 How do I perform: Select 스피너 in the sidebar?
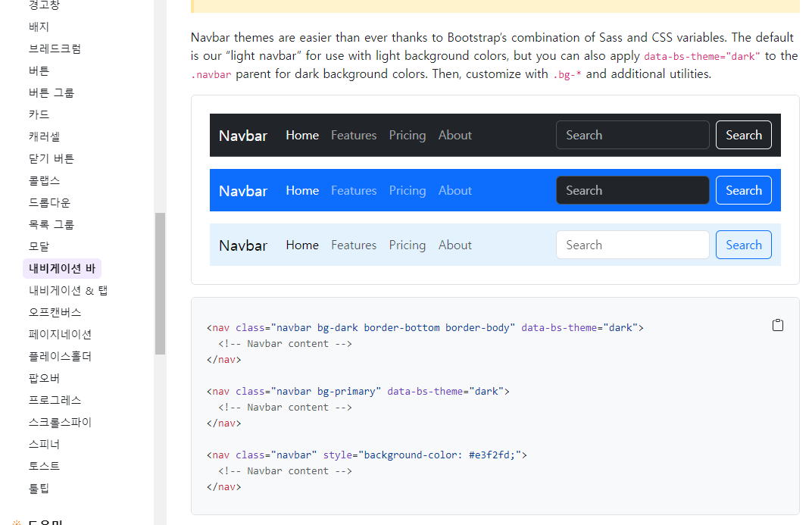(45, 444)
